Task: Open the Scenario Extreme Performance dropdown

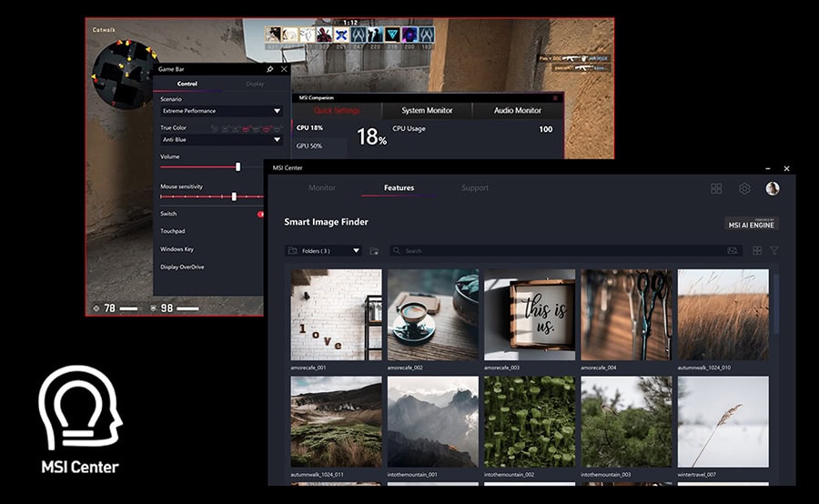Action: pos(221,111)
